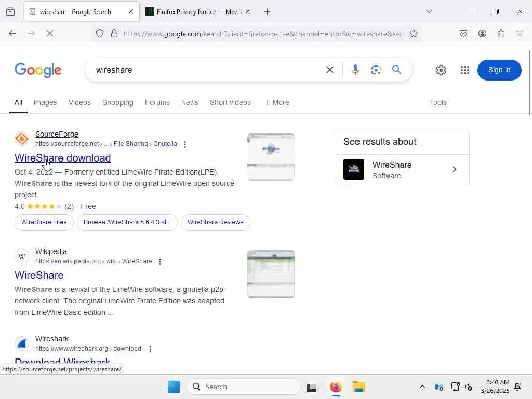List all open tabs dropdown

pos(429,11)
